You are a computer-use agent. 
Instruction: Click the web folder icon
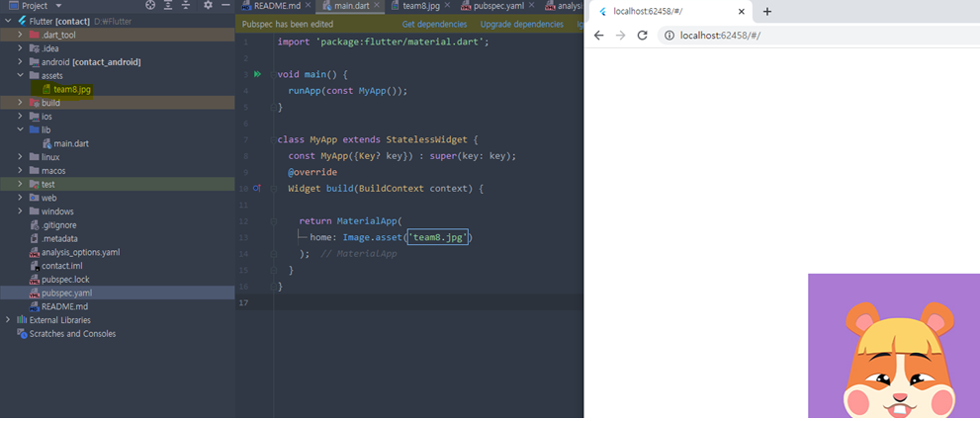(x=34, y=198)
